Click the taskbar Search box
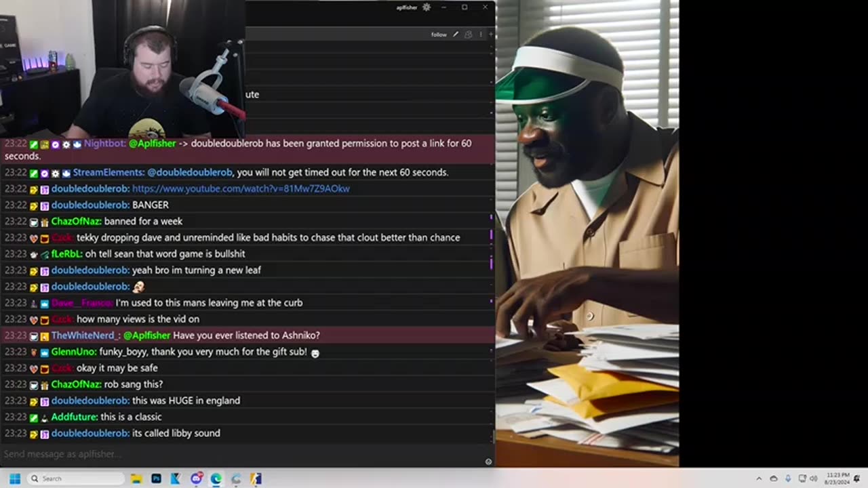 pyautogui.click(x=75, y=479)
